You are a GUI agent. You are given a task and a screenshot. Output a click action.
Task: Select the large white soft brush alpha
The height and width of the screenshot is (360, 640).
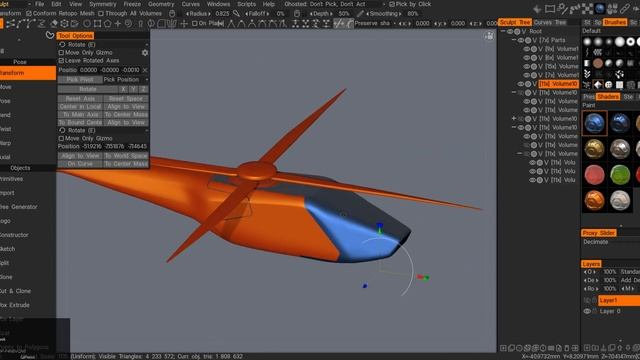620,41
